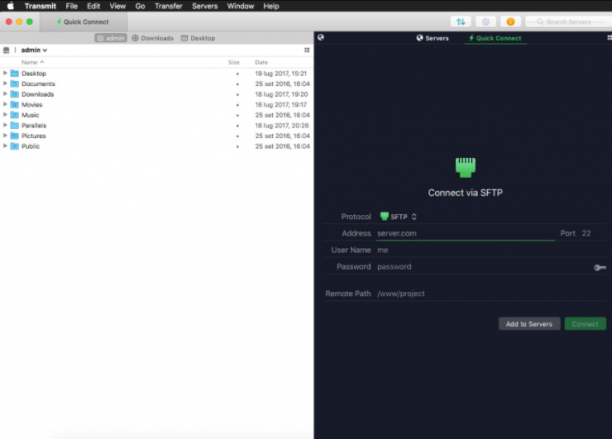Viewport: 612px width, 439px height.
Task: Click the green Connect button
Action: tap(585, 324)
